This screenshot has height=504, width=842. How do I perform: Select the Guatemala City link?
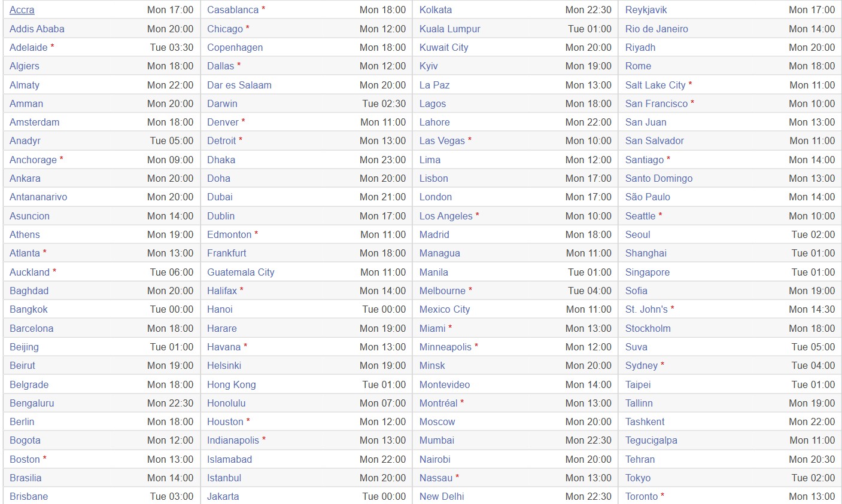pos(241,272)
